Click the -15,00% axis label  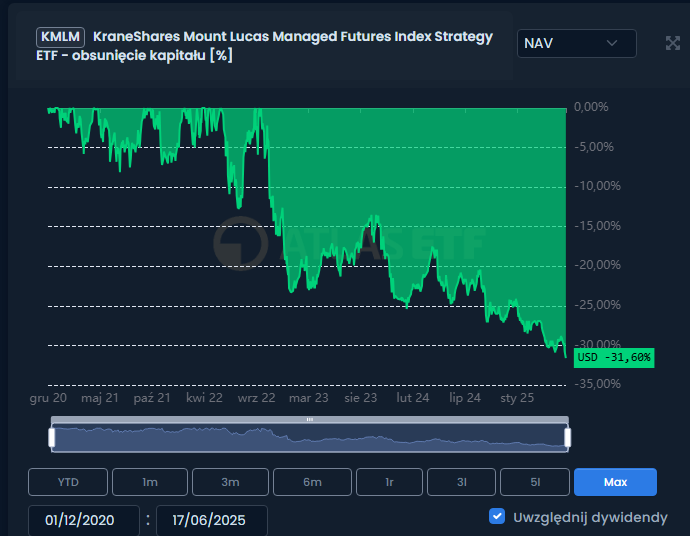pyautogui.click(x=598, y=226)
